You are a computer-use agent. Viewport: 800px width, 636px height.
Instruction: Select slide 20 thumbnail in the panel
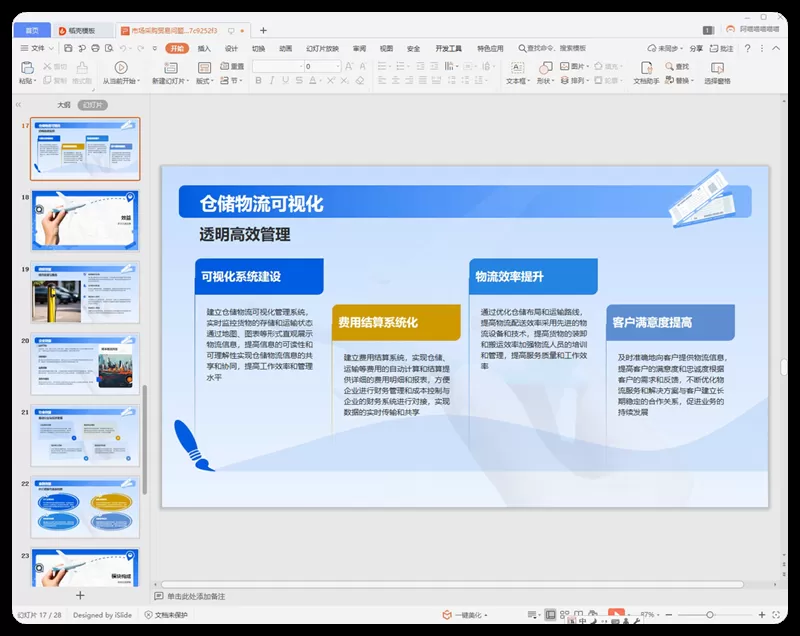coord(85,364)
